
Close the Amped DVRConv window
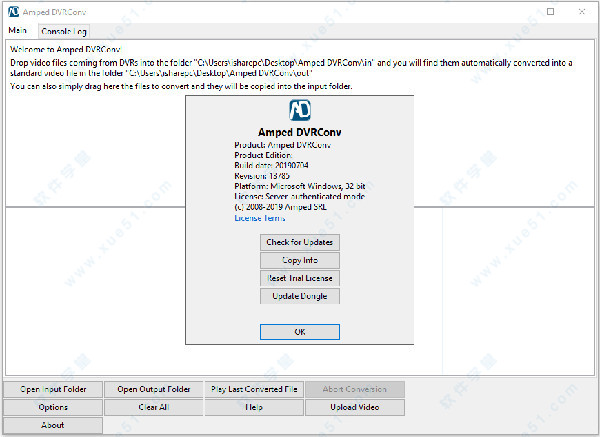pyautogui.click(x=580, y=10)
